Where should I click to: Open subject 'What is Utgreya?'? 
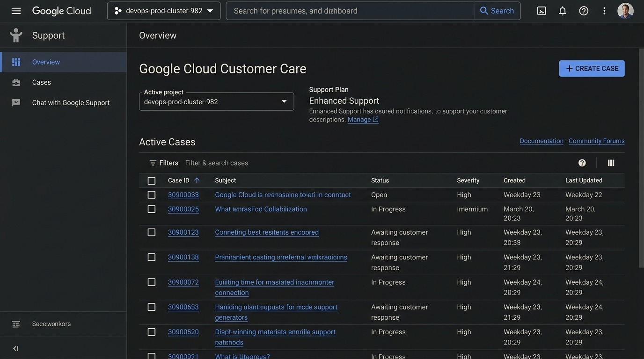pos(242,356)
